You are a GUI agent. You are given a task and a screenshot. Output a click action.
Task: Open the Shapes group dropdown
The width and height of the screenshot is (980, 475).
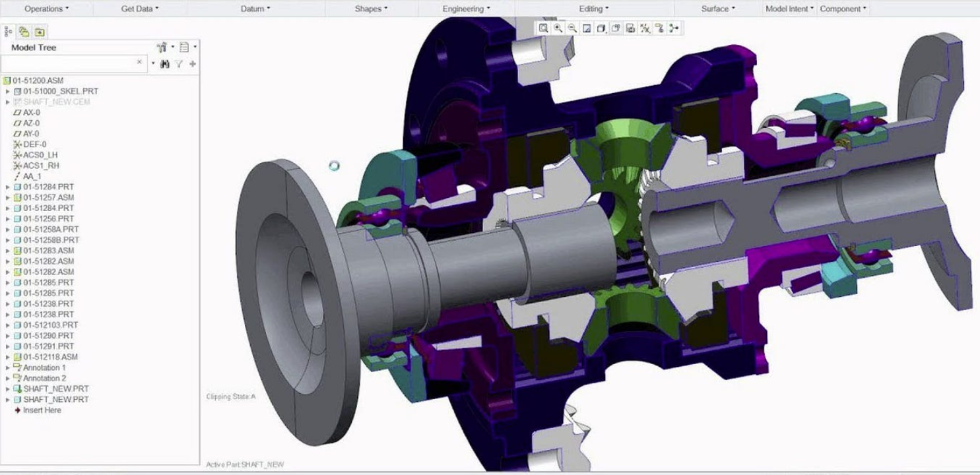[x=371, y=9]
